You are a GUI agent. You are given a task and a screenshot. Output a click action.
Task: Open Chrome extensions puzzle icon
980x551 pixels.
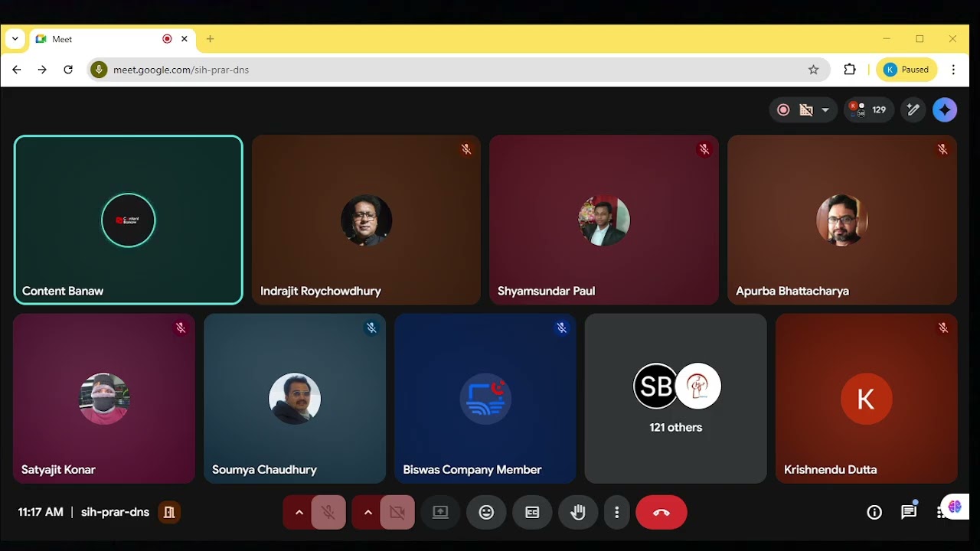(850, 70)
